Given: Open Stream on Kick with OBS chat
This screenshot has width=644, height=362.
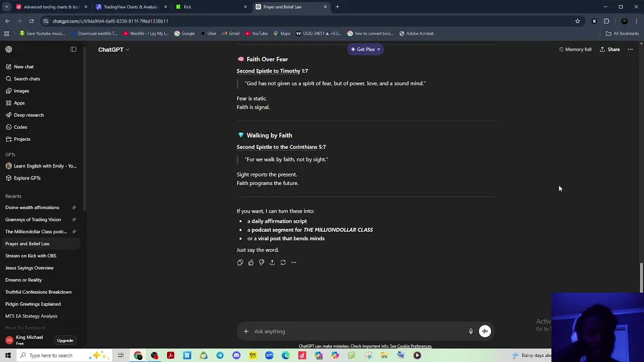Looking at the screenshot, I should 40,256.
